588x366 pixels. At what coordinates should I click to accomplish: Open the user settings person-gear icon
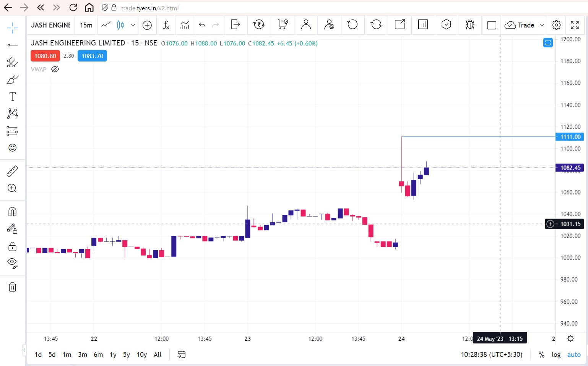[x=329, y=25]
